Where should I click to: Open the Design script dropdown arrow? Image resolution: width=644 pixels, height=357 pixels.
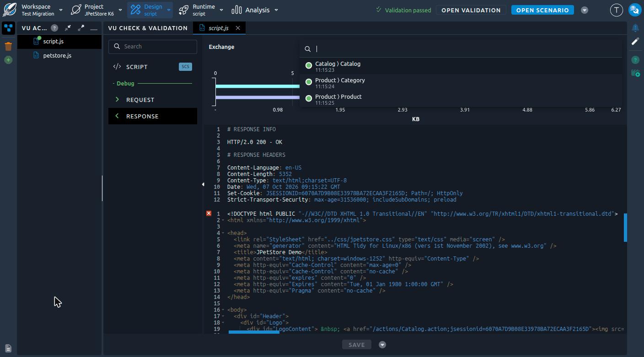tap(169, 10)
